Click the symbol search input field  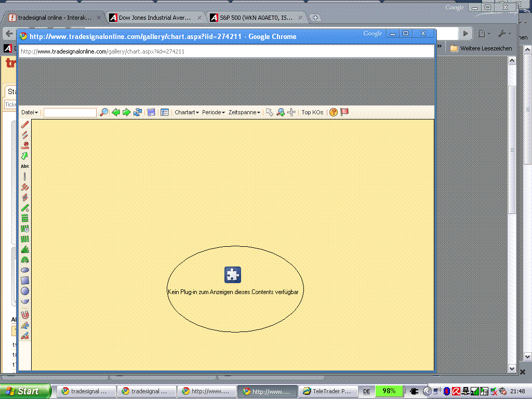(x=70, y=112)
